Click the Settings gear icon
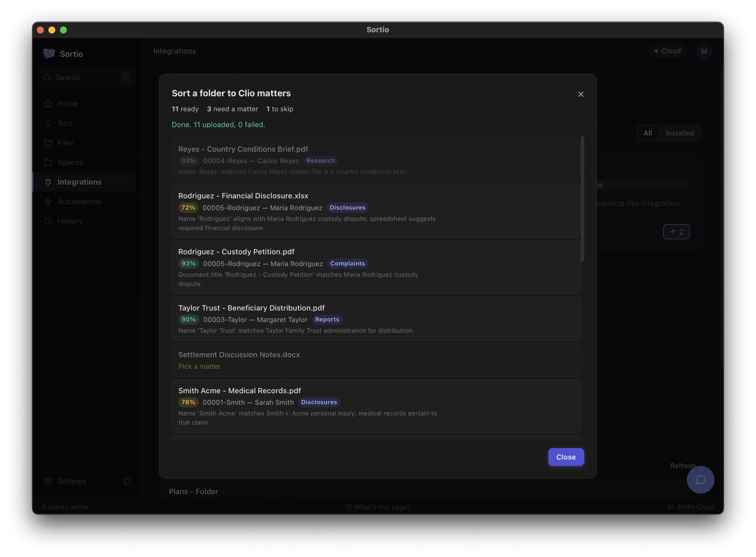 pos(48,481)
